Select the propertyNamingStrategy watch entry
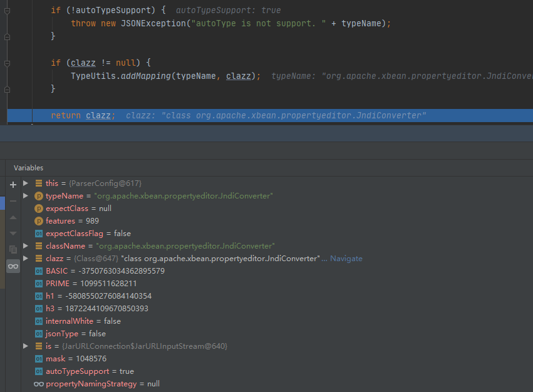This screenshot has height=392, width=533. click(102, 384)
